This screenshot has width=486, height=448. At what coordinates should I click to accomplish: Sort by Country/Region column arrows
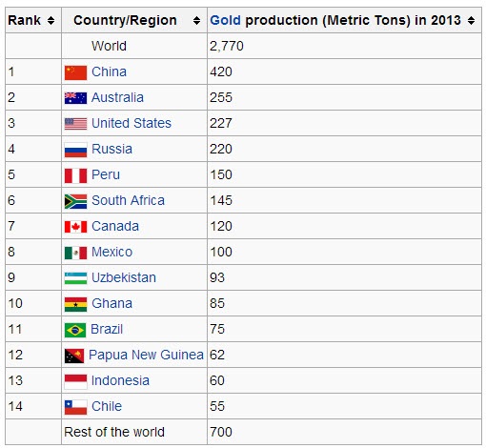point(196,21)
